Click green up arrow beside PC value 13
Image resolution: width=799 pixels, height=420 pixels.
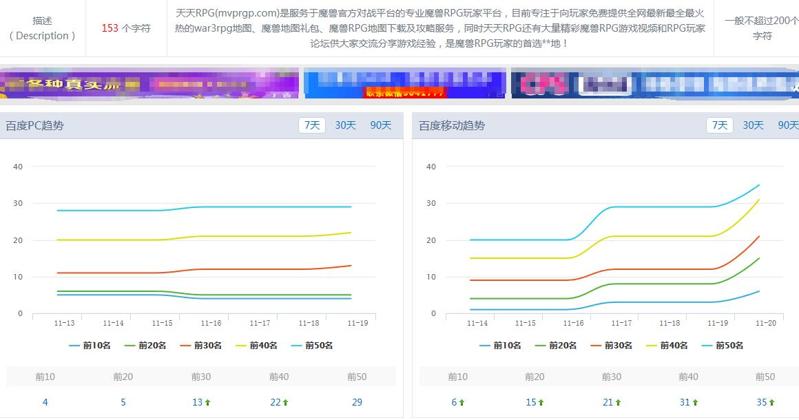[207, 403]
